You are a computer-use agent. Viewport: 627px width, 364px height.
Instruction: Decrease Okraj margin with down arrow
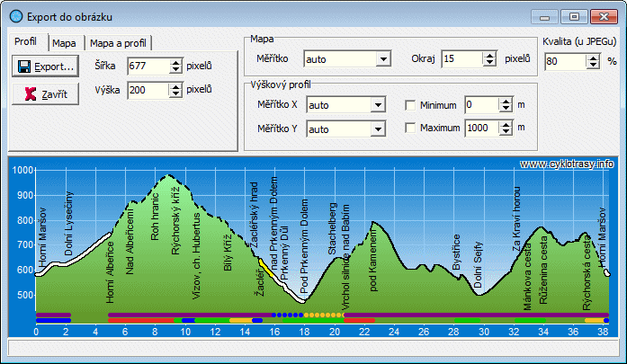(489, 63)
